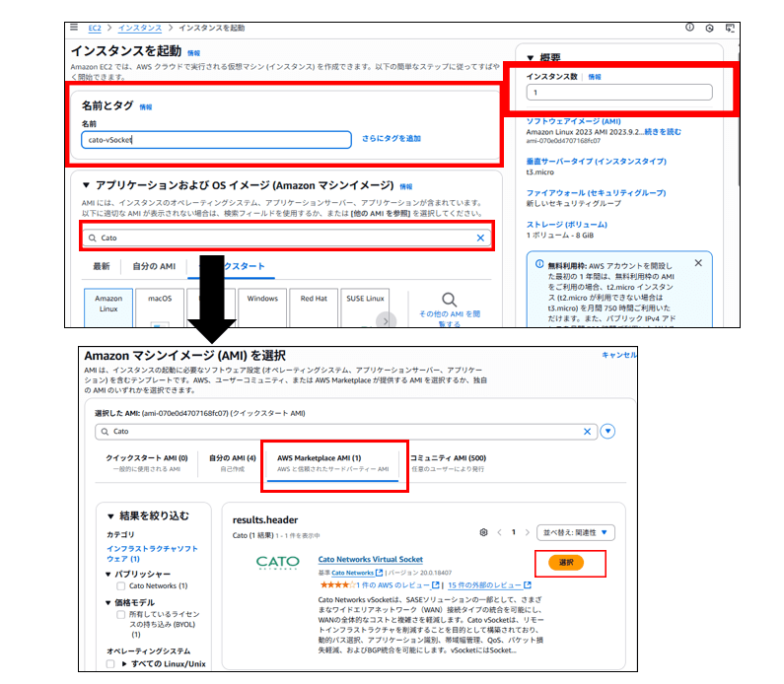Image resolution: width=784 pixels, height=684 pixels.
Task: Open the Community AMI tab
Action: point(448,463)
